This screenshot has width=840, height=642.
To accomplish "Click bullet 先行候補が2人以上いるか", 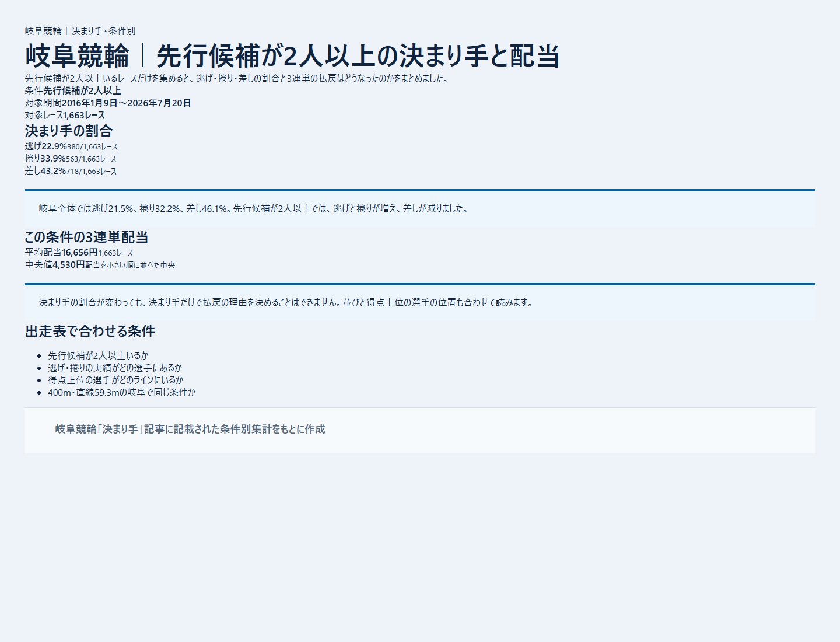I will (98, 355).
